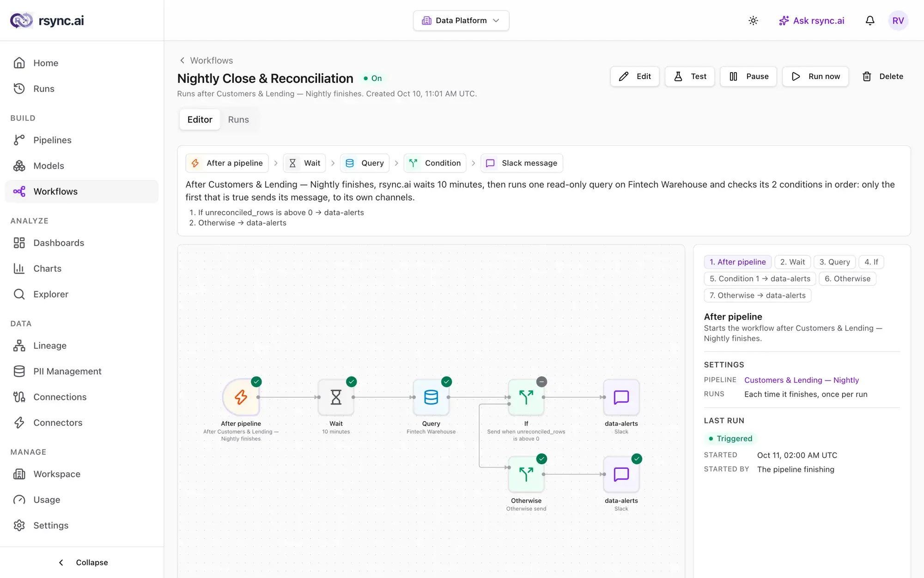This screenshot has width=924, height=578.
Task: Select the If branch node on canvas
Action: pyautogui.click(x=526, y=397)
